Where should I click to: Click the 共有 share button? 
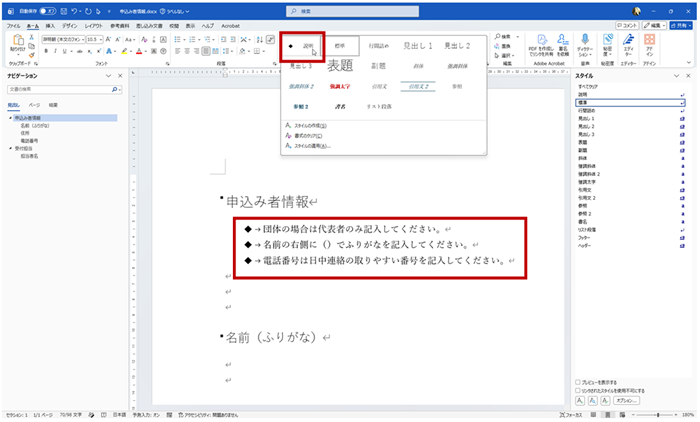point(680,25)
